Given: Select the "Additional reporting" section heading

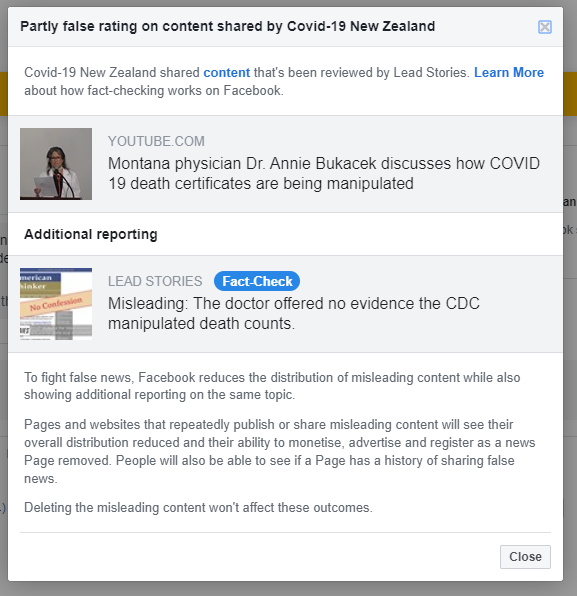Looking at the screenshot, I should [90, 234].
